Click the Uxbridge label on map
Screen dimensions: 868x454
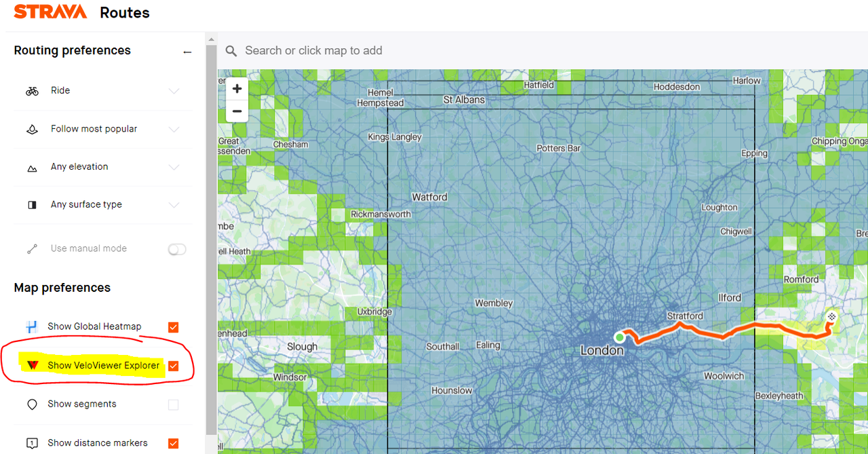click(x=374, y=312)
